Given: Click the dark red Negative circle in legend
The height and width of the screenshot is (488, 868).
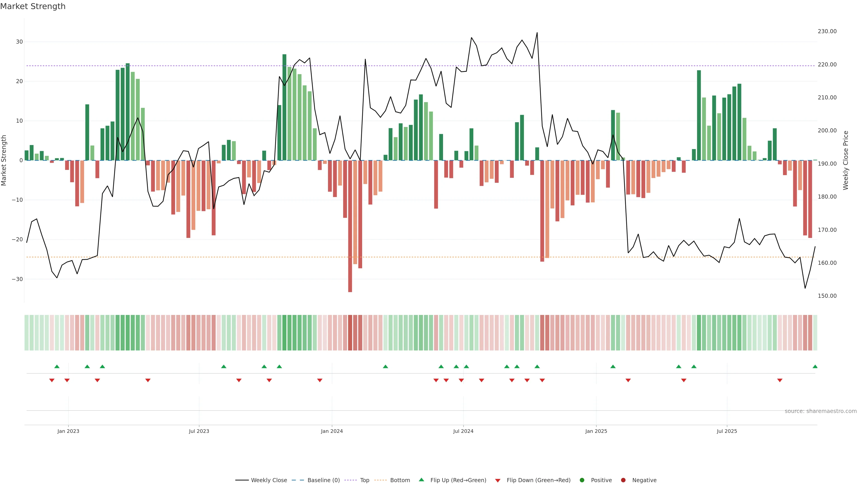Looking at the screenshot, I should click(x=623, y=480).
